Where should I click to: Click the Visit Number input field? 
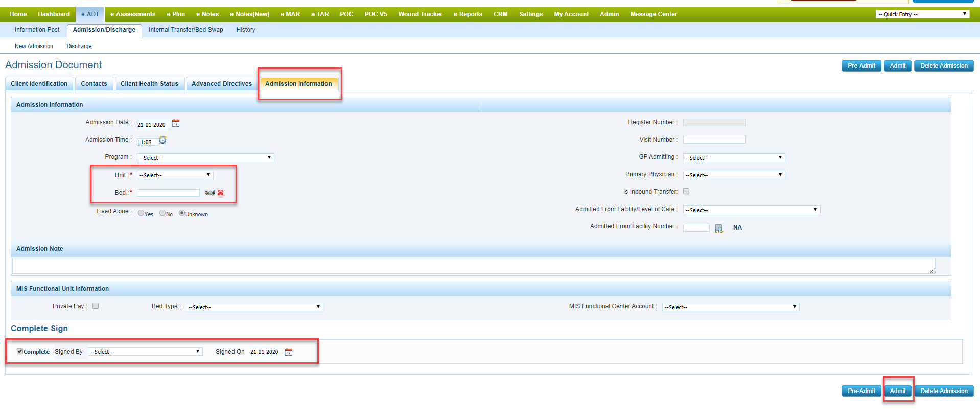pos(714,140)
